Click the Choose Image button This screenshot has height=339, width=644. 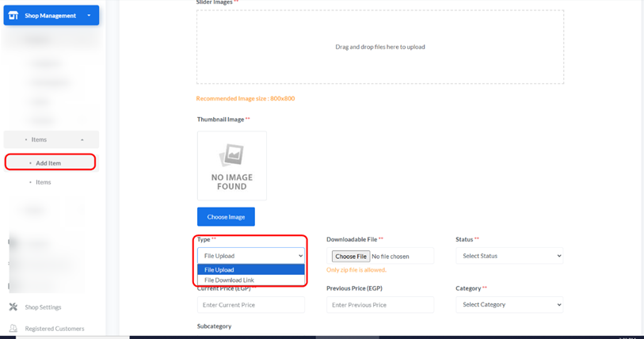click(226, 216)
